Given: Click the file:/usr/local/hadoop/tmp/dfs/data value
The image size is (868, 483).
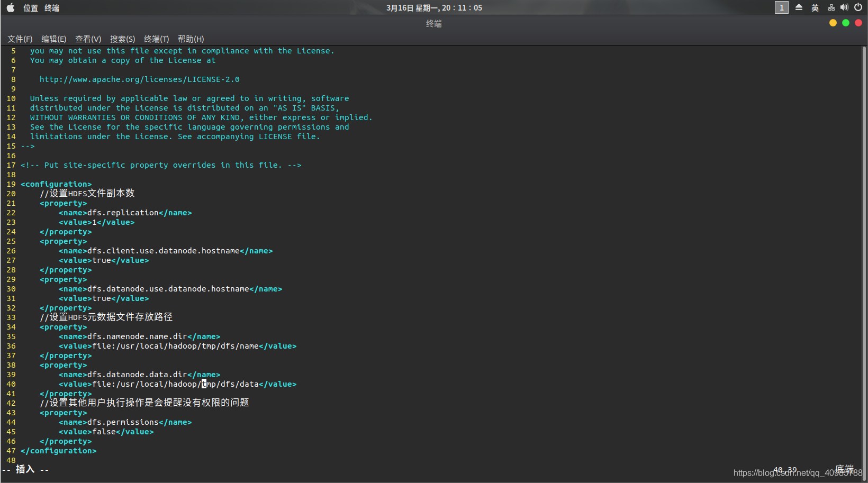Looking at the screenshot, I should (176, 384).
